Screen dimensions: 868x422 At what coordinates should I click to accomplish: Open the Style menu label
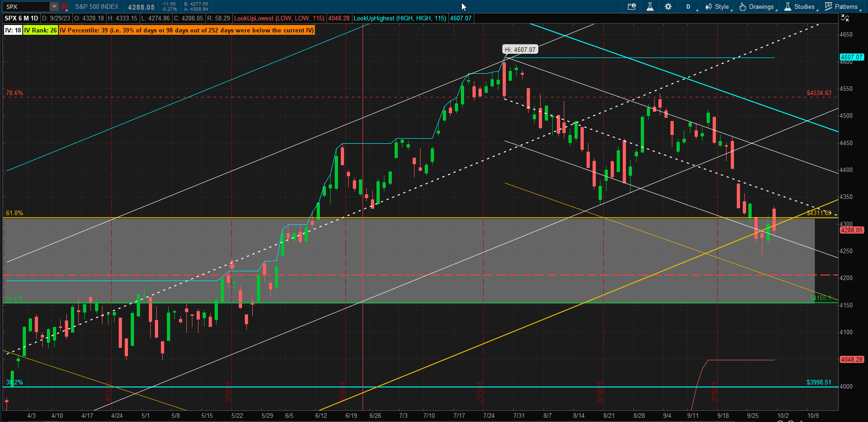(x=722, y=6)
